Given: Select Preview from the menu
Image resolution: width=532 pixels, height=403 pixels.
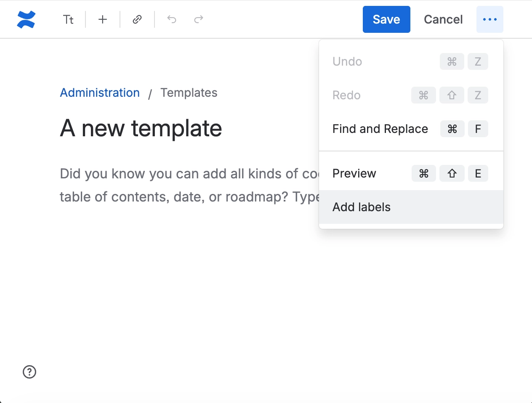Looking at the screenshot, I should [x=411, y=173].
